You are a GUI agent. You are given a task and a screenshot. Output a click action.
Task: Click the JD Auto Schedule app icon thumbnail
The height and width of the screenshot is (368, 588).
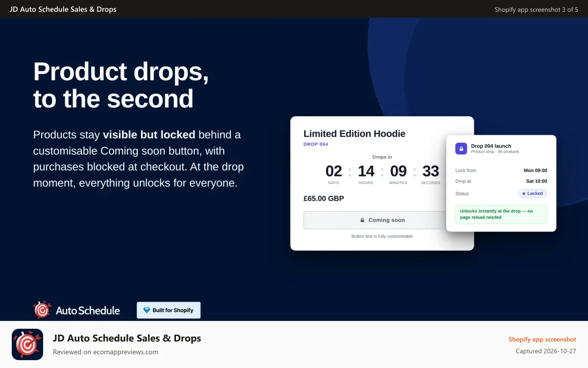point(27,344)
